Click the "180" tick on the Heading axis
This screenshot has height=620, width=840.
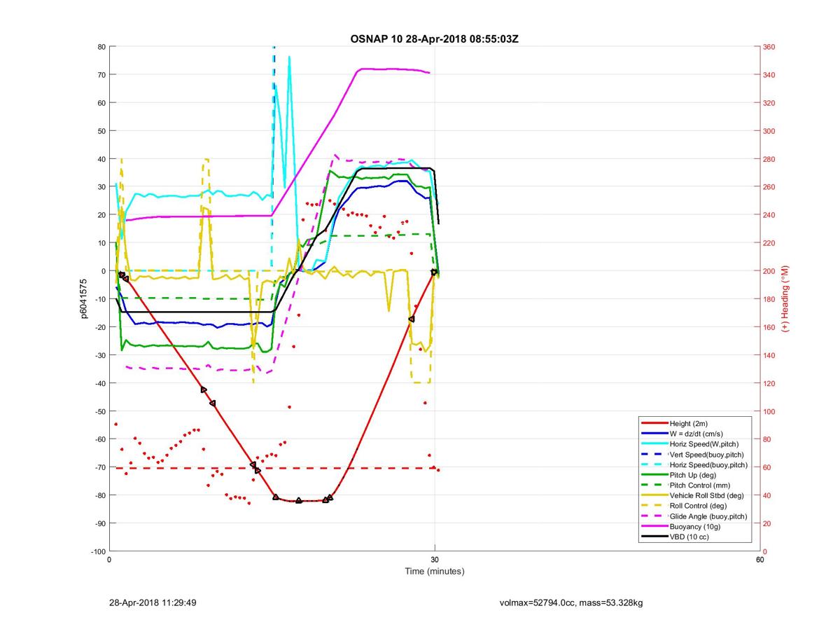tap(770, 299)
